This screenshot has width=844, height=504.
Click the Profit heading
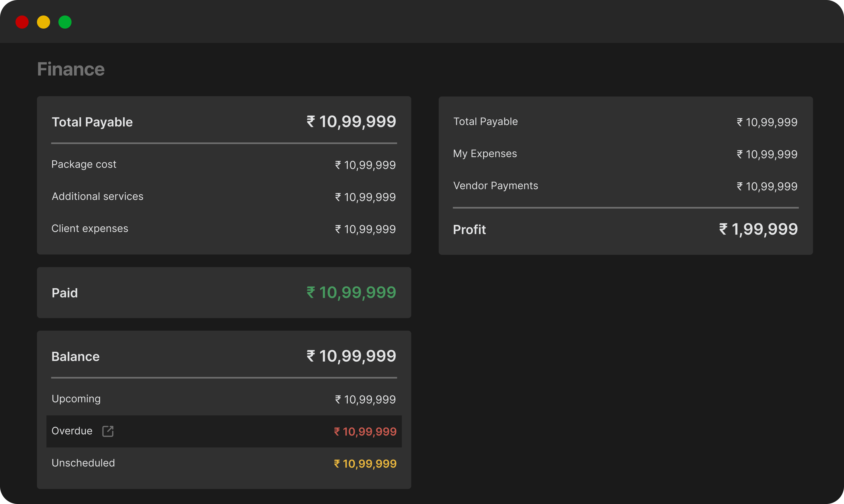click(x=469, y=230)
